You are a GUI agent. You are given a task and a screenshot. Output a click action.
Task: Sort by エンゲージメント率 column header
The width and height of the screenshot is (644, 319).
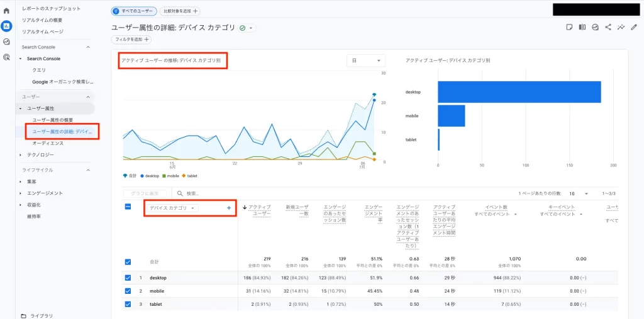tap(374, 214)
